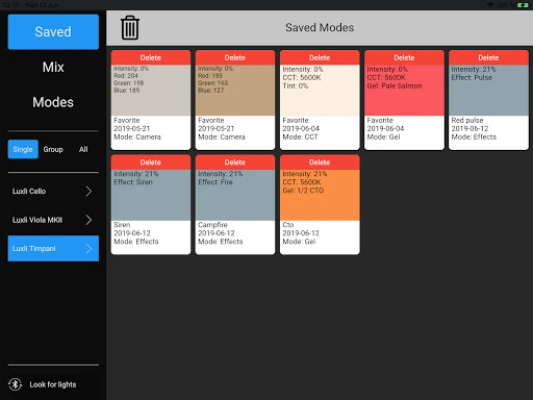Open the Saved tab
Image resolution: width=533 pixels, height=400 pixels.
[53, 32]
